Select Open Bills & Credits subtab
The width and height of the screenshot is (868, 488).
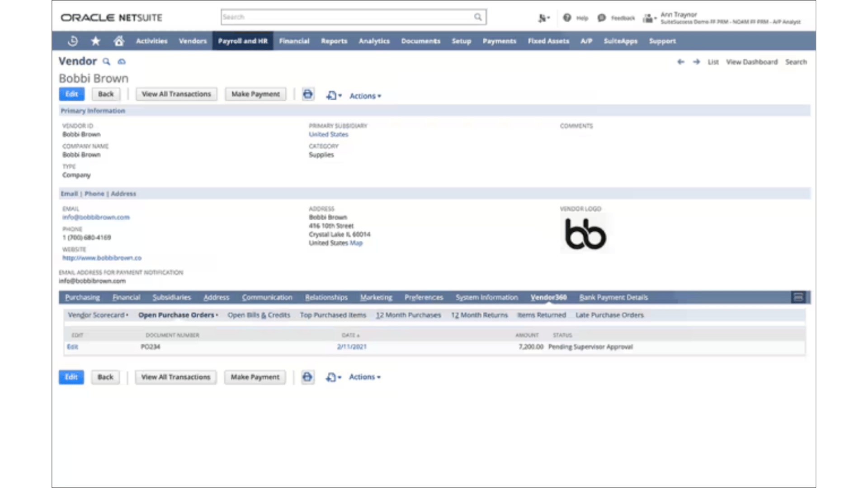[259, 315]
